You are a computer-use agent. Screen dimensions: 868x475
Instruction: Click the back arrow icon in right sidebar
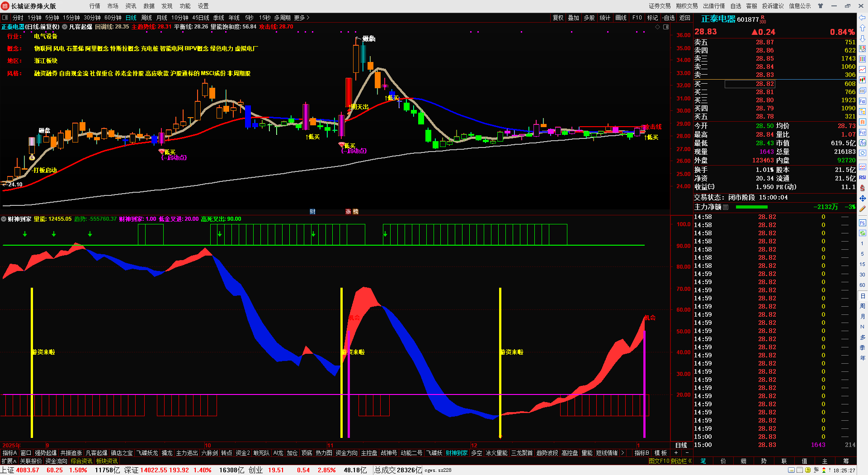point(862,18)
